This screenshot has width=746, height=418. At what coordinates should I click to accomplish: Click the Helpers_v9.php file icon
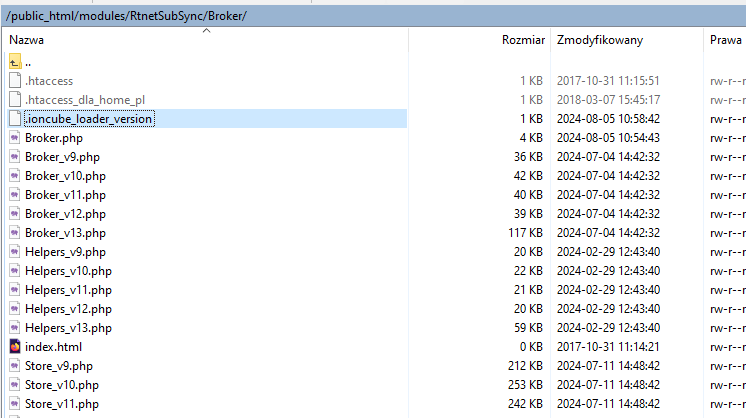pos(15,252)
